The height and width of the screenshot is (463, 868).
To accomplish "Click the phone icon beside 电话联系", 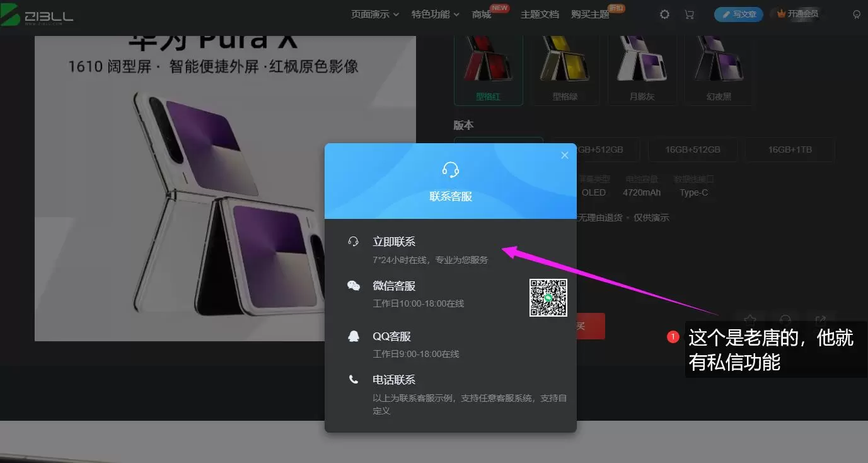I will click(354, 380).
